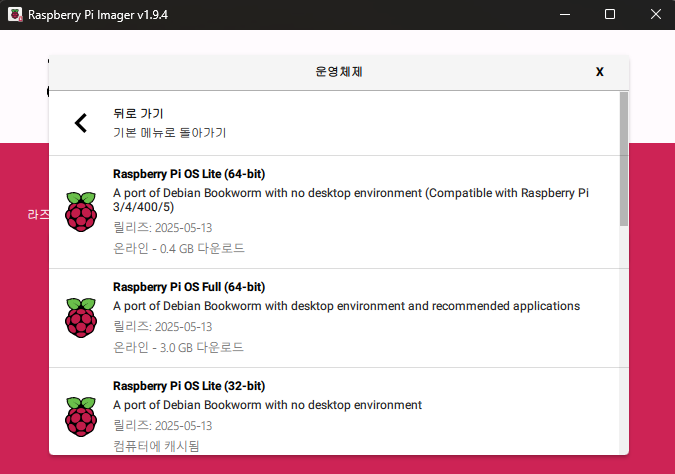Click raspberry icon for OS Full (64-bit)

81,318
